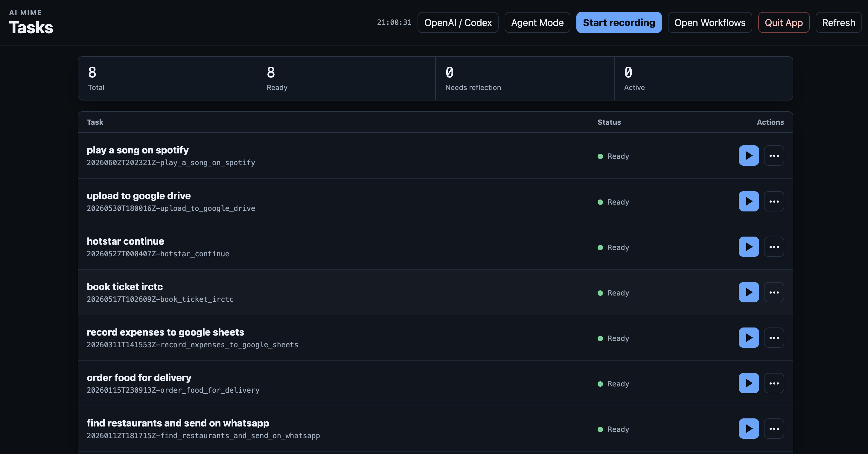868x454 pixels.
Task: Click the OpenAI / Codex button
Action: click(x=458, y=23)
